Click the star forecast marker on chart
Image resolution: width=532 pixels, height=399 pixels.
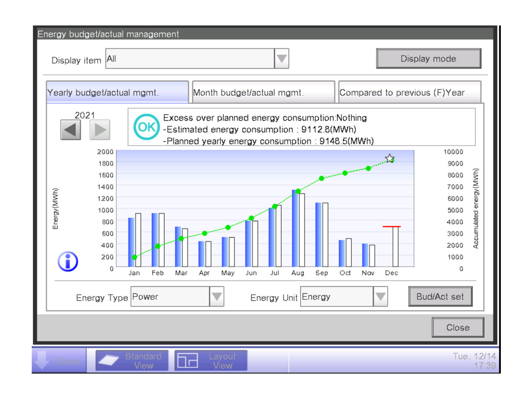(x=390, y=158)
